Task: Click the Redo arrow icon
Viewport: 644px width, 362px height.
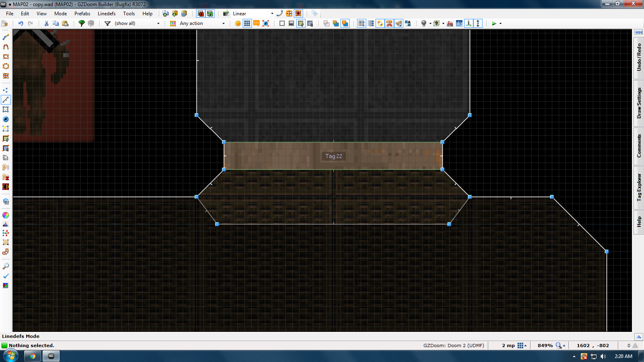Action: coord(30,23)
